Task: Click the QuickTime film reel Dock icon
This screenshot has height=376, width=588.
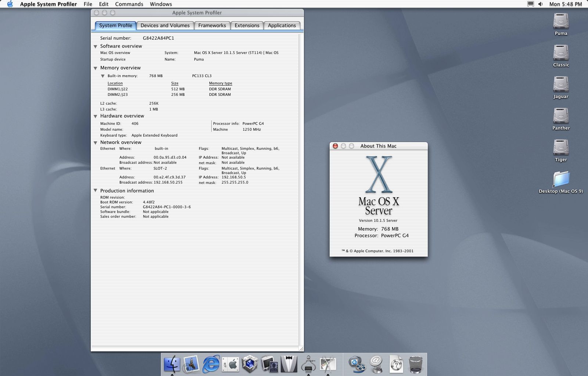Action: (357, 364)
